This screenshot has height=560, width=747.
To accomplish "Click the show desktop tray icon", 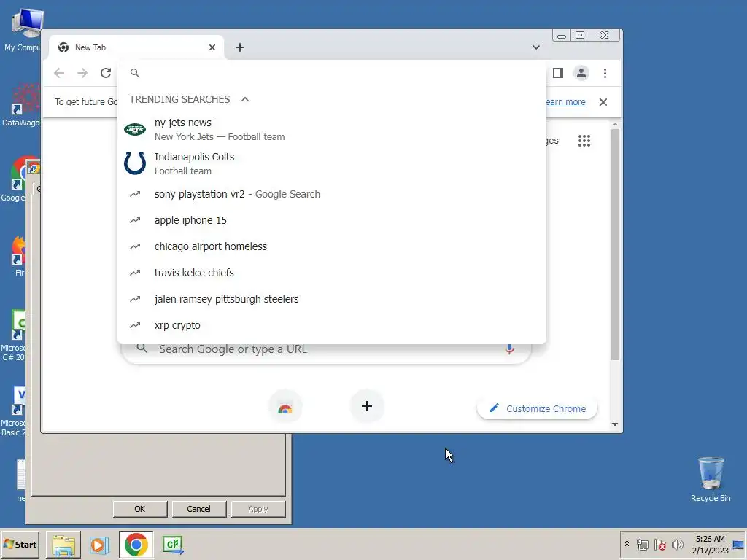I will coord(739,544).
